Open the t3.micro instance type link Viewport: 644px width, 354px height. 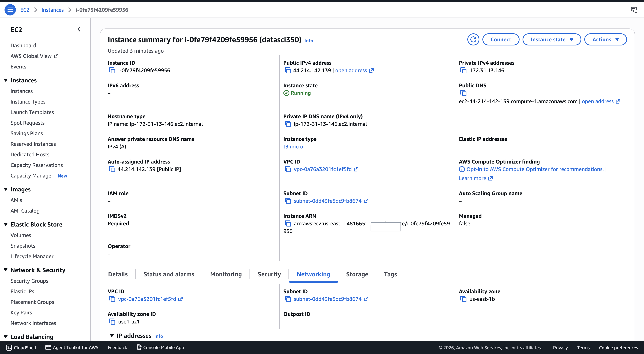coord(293,147)
